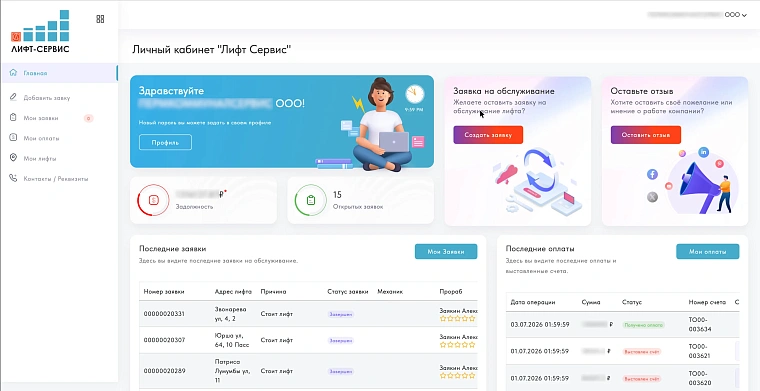
Task: Click the Оставить отзыв button
Action: tap(646, 135)
